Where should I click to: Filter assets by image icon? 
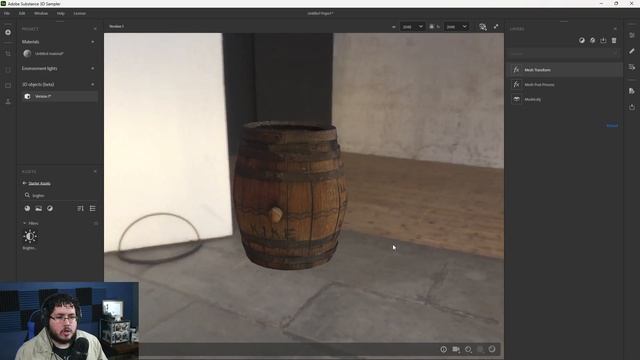click(x=38, y=209)
